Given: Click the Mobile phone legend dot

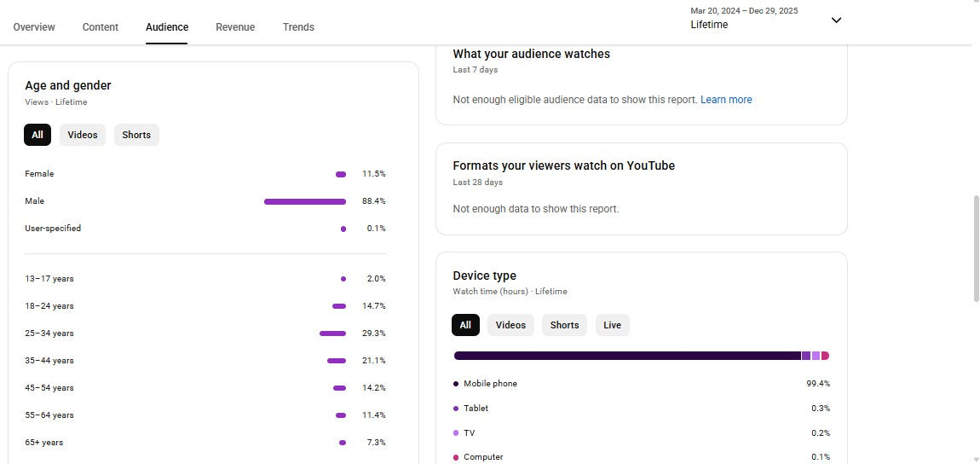Looking at the screenshot, I should [x=456, y=384].
